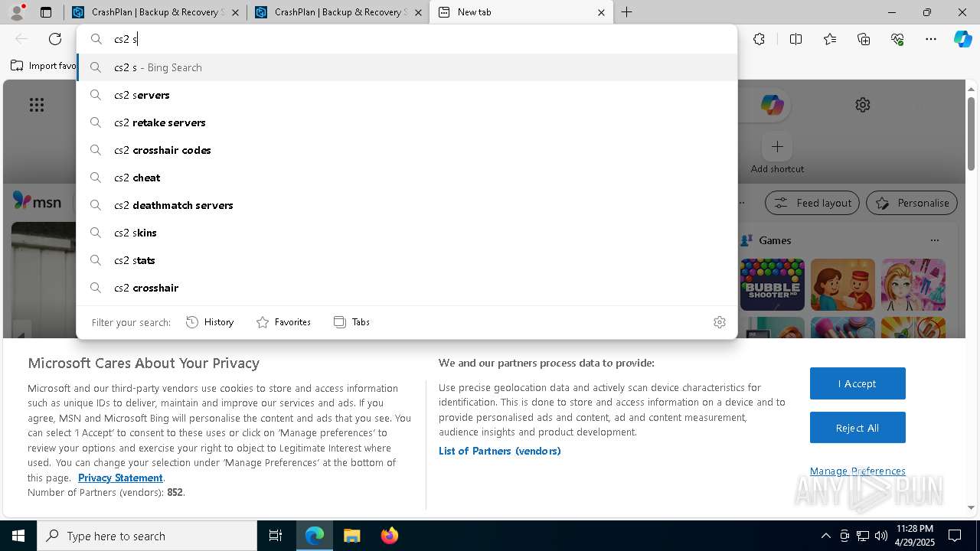Screen dimensions: 980x551
Task: Open the Games card more options
Action: click(934, 240)
